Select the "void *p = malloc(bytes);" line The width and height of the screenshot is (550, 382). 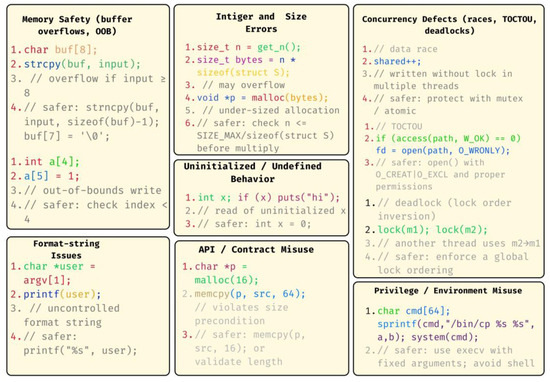262,98
